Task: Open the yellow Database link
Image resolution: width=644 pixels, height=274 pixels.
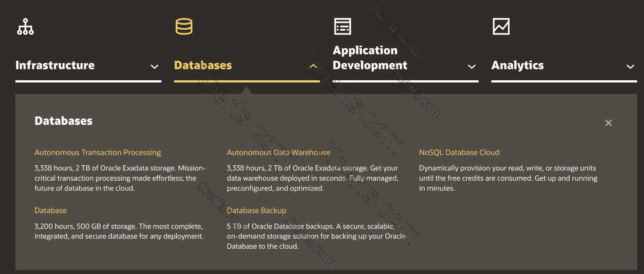Action: 50,210
